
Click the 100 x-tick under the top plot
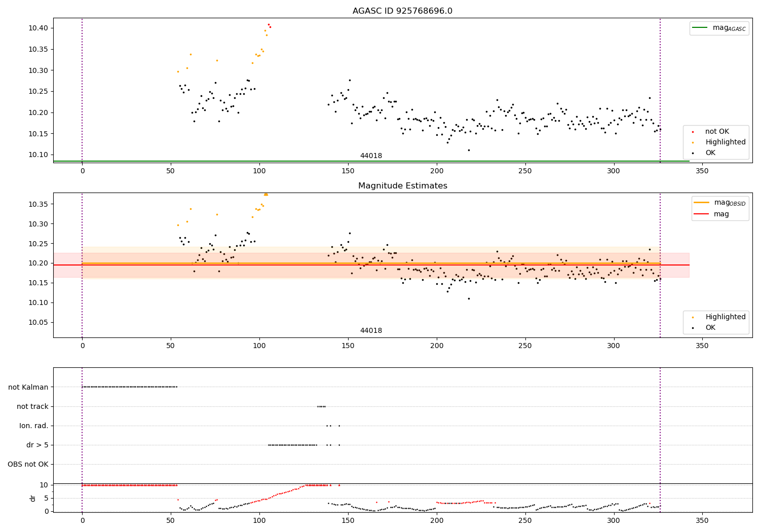259,171
